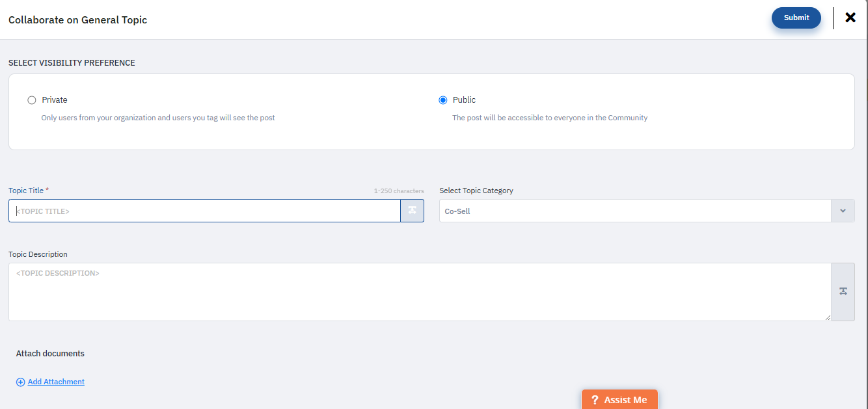Select the Private visibility radio button
Viewport: 868px width, 409px height.
tap(32, 100)
